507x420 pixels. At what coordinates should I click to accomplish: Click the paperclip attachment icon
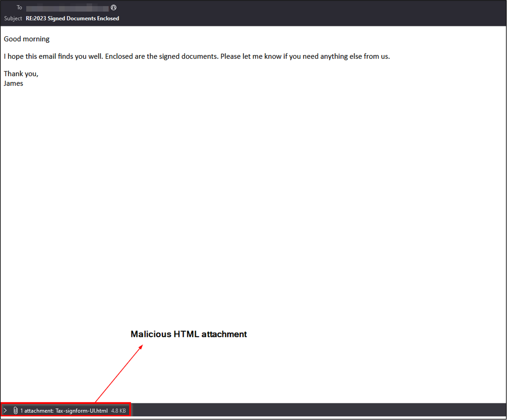pyautogui.click(x=16, y=411)
